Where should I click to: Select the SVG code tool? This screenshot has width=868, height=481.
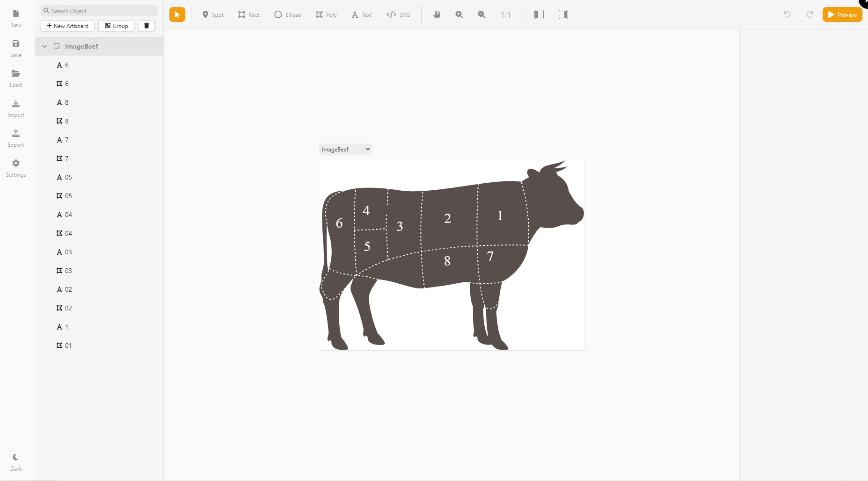398,14
